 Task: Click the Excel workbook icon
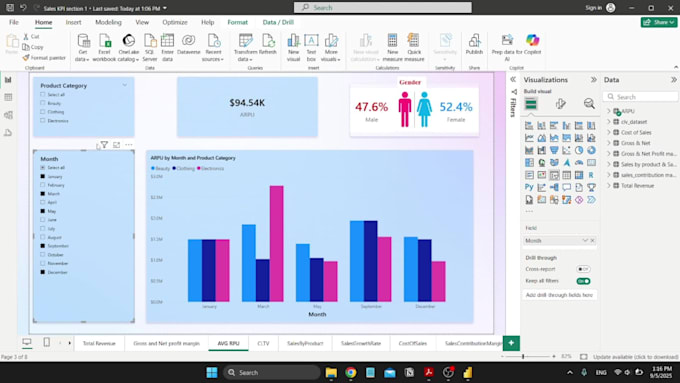click(x=105, y=41)
